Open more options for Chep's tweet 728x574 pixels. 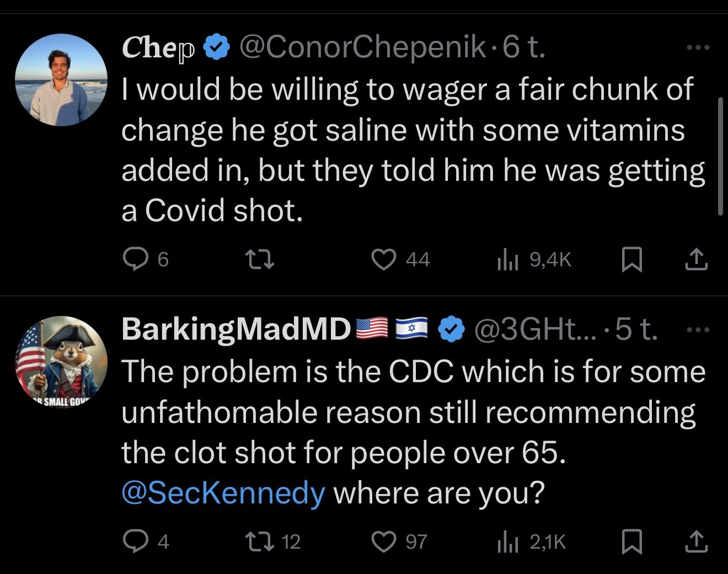coord(697,48)
